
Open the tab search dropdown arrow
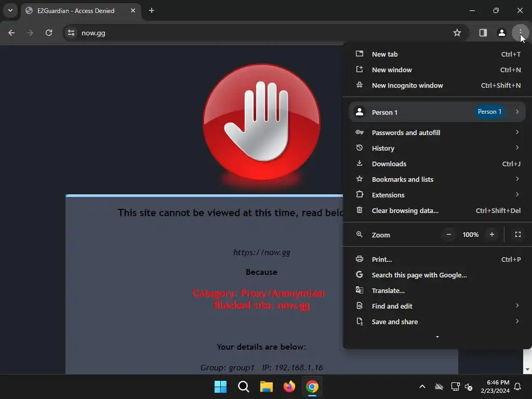(10, 10)
